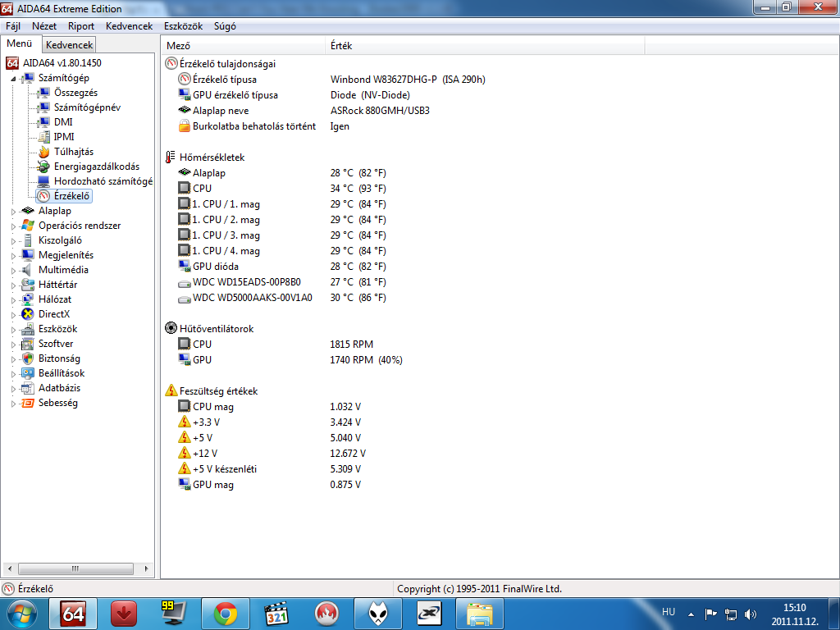Image resolution: width=840 pixels, height=630 pixels.
Task: Switch to the Menü tab
Action: click(20, 44)
